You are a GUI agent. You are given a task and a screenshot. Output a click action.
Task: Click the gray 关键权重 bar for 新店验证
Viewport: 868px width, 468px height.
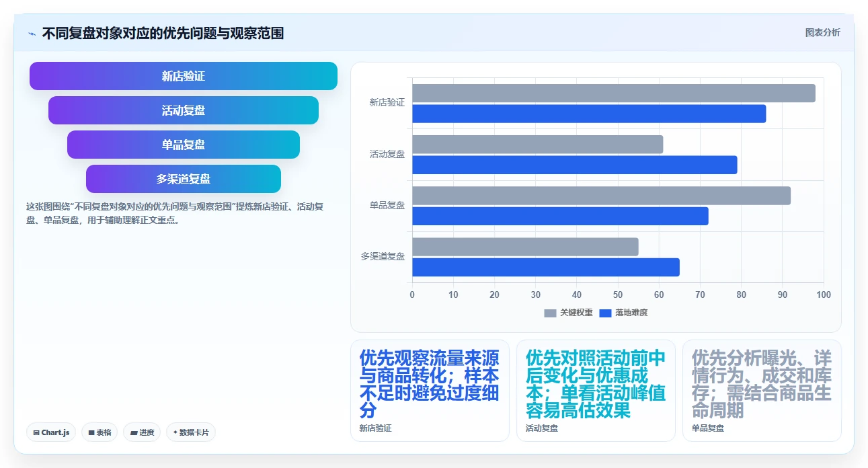click(x=614, y=93)
